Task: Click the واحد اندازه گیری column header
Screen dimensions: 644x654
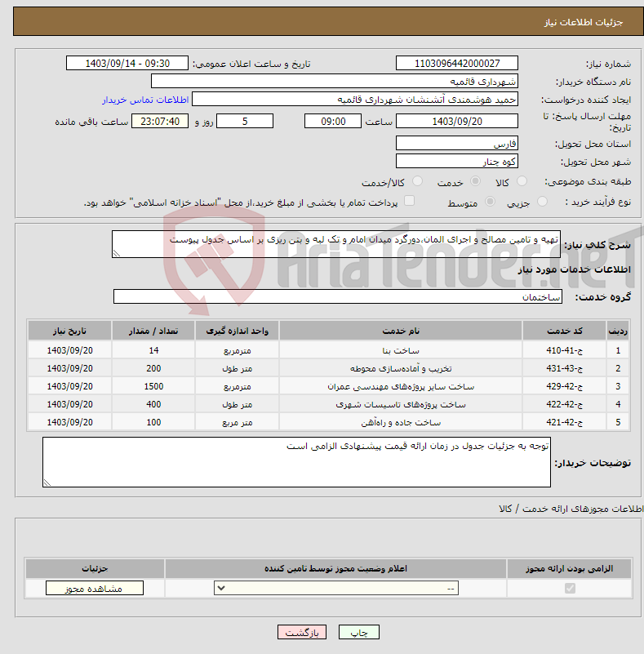Action: [x=237, y=331]
